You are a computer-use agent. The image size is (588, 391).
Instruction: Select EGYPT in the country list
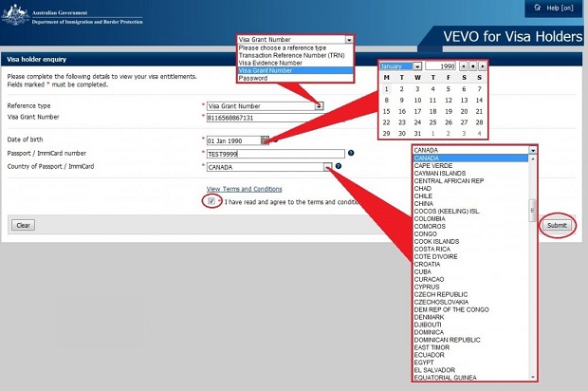pyautogui.click(x=471, y=363)
